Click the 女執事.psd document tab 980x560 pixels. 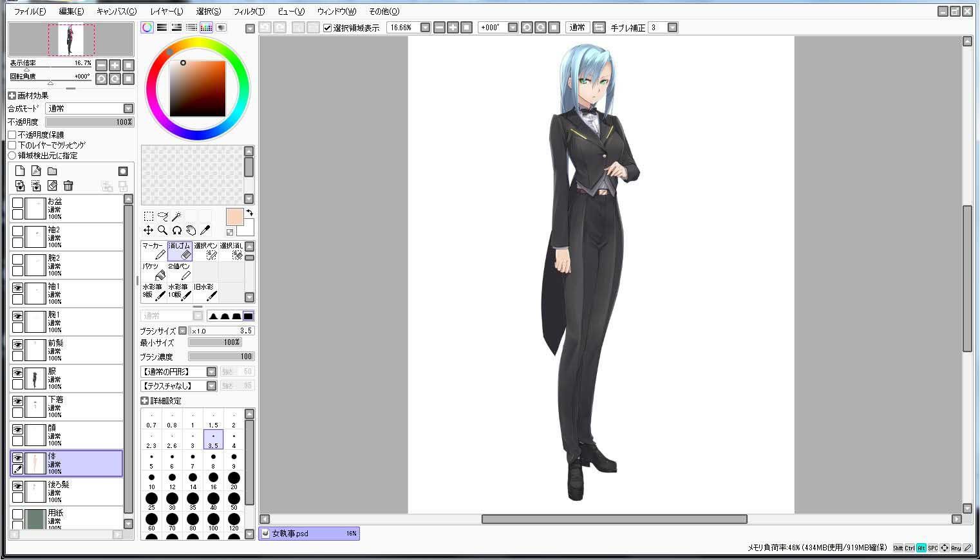tap(309, 533)
